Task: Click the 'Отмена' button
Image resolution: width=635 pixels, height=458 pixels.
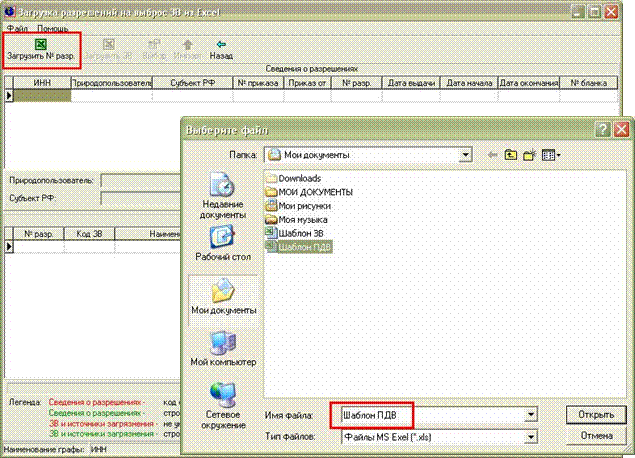Action: coord(588,437)
